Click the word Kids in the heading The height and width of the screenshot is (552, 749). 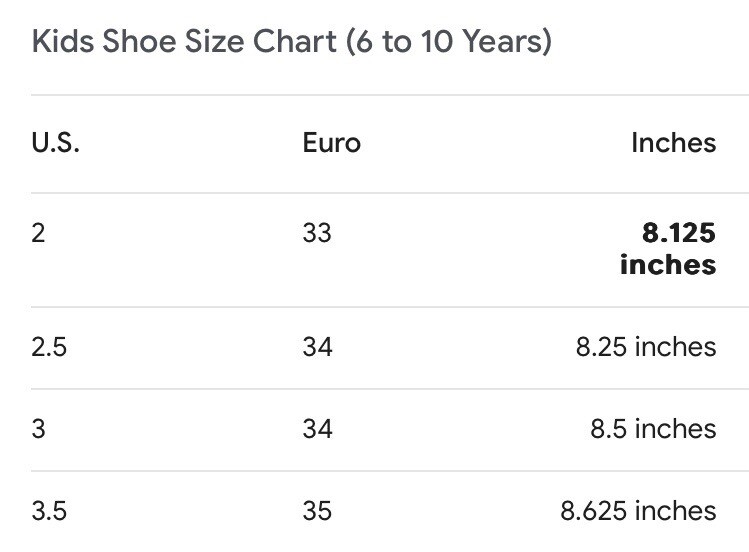coord(63,41)
